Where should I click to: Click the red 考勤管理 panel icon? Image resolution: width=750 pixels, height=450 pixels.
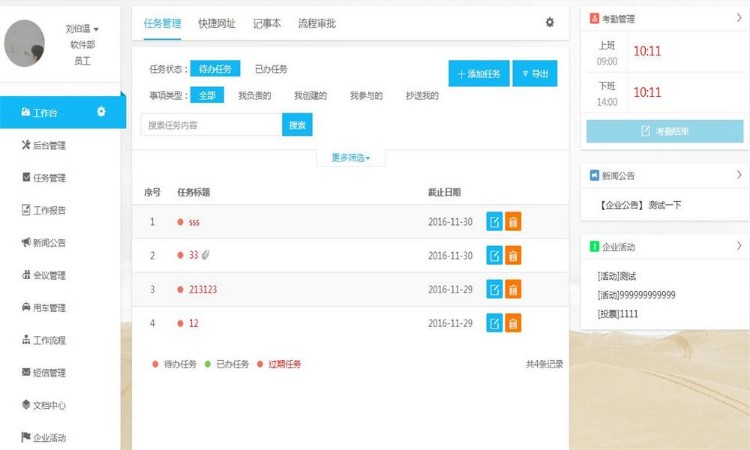[x=594, y=19]
